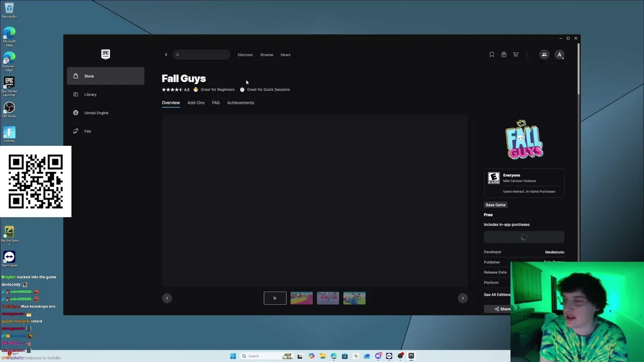This screenshot has width=644, height=362.
Task: Open the shopping cart
Action: 516,55
